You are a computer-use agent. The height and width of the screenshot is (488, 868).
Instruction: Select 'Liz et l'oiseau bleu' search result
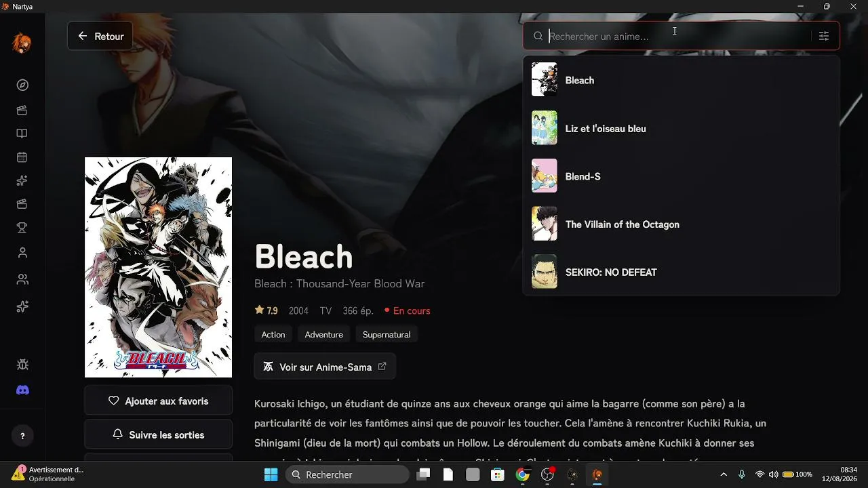click(682, 128)
